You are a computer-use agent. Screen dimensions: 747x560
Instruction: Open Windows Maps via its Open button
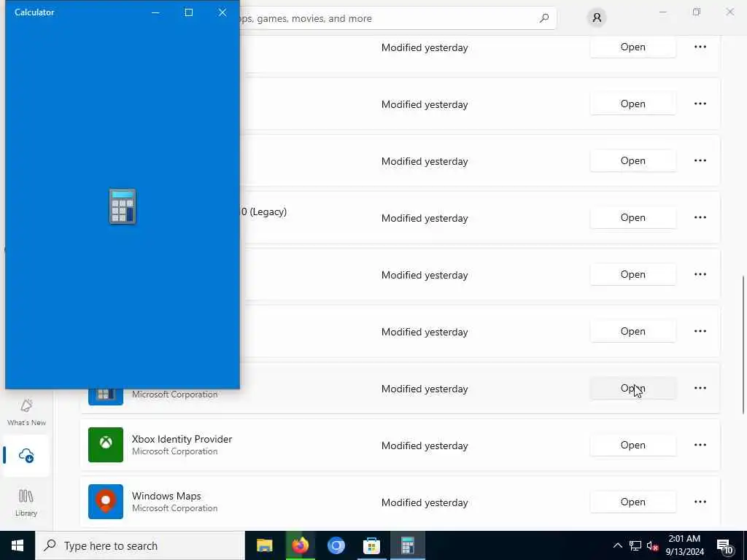point(632,502)
